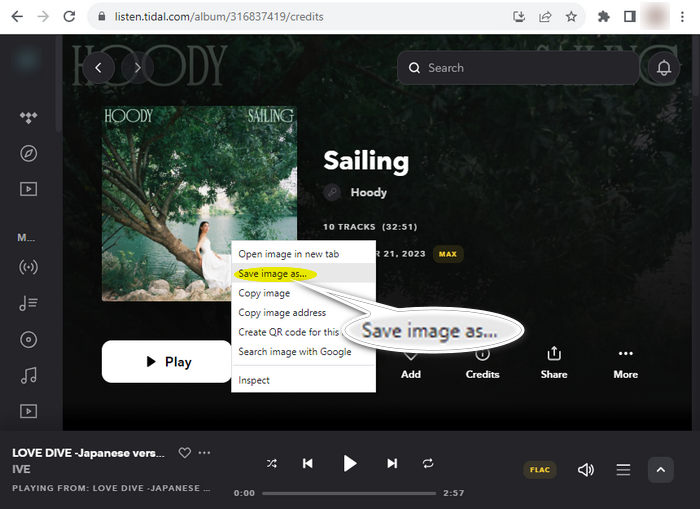This screenshot has width=700, height=509.
Task: Click the address bar URL
Action: pyautogui.click(x=219, y=17)
